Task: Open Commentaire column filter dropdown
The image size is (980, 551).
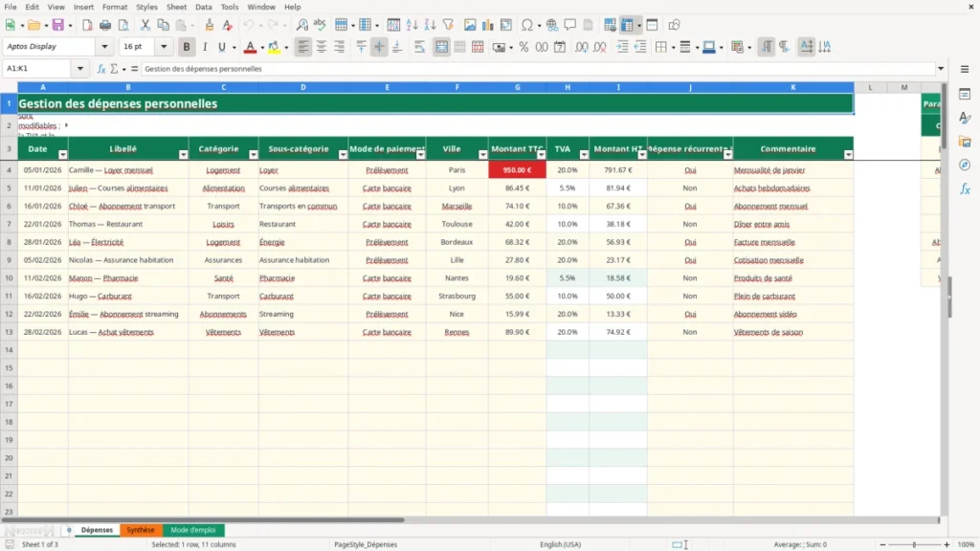Action: pyautogui.click(x=848, y=154)
